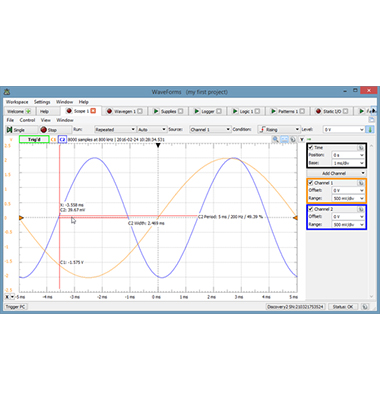Click the orange trigger level marker on the plot's left edge

[x=21, y=218]
